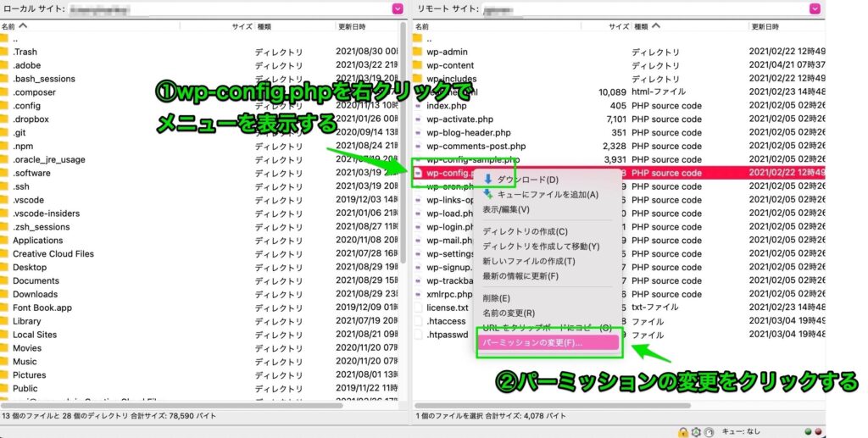Click the wp-includes folder icon

[x=417, y=79]
